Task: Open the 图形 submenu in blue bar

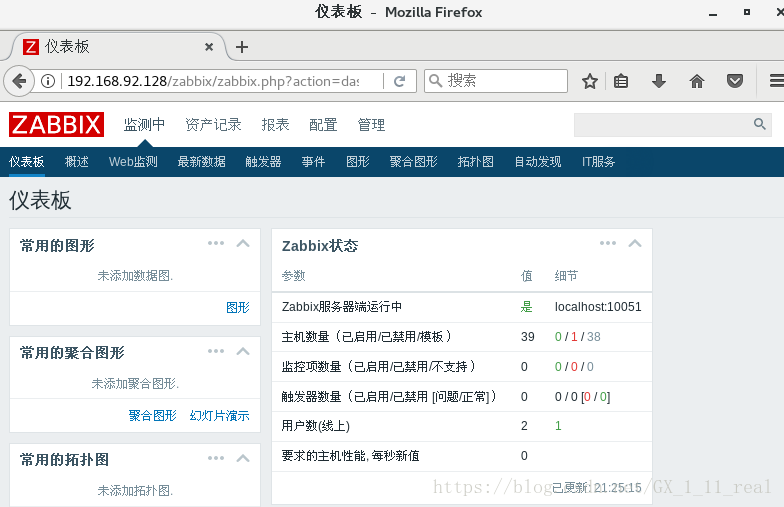Action: pyautogui.click(x=358, y=162)
